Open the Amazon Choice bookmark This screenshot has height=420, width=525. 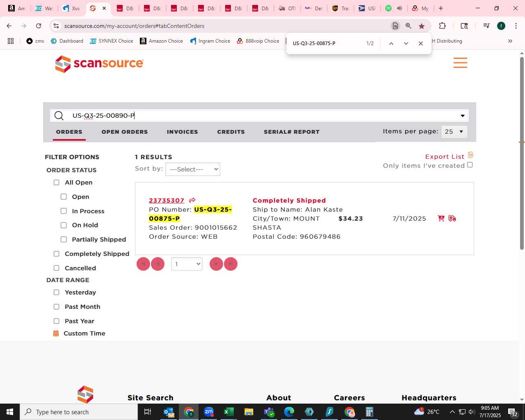[161, 41]
